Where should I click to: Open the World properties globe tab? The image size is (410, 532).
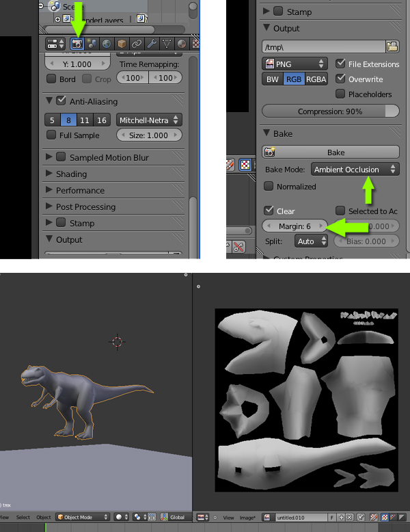coord(107,44)
